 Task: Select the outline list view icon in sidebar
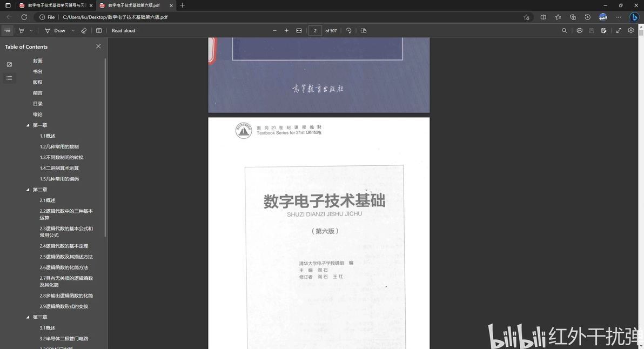coord(9,78)
